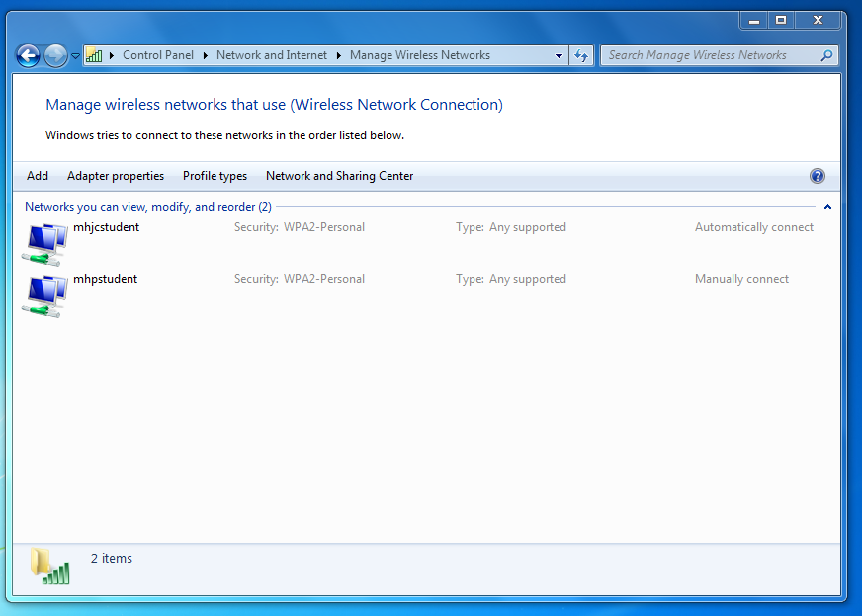The height and width of the screenshot is (616, 862).
Task: Collapse the networks list group arrow
Action: (x=827, y=207)
